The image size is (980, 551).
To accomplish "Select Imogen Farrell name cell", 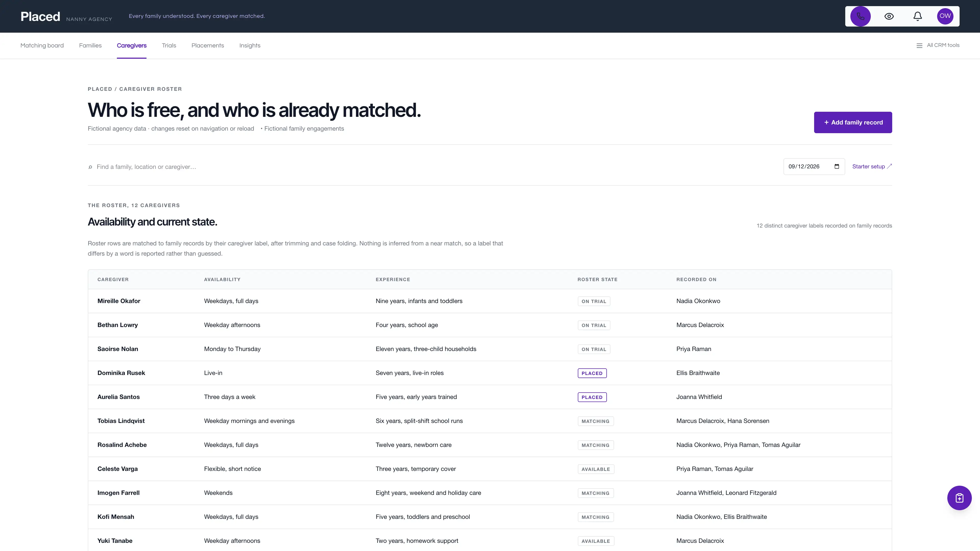I will [118, 493].
